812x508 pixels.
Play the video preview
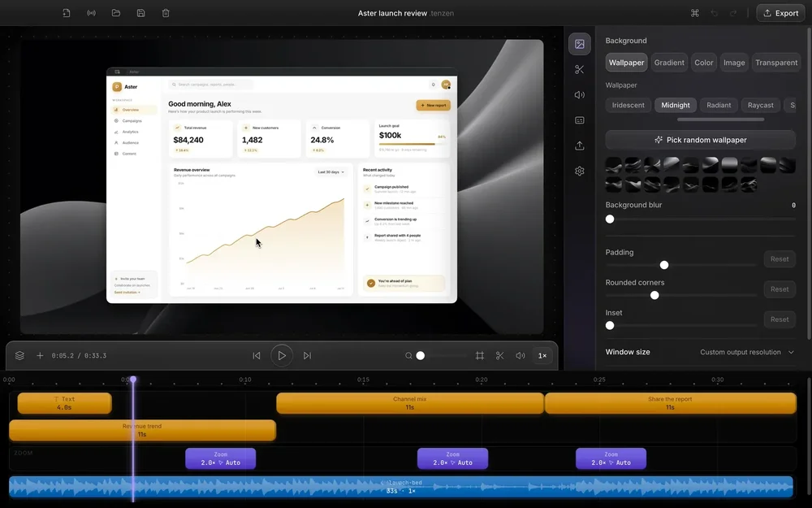[x=282, y=356]
